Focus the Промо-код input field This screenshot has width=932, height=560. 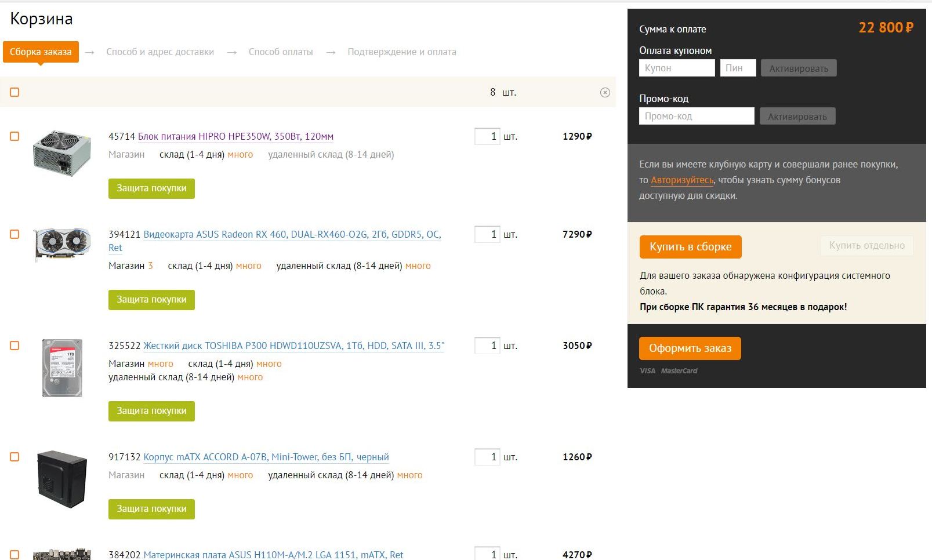pyautogui.click(x=697, y=116)
